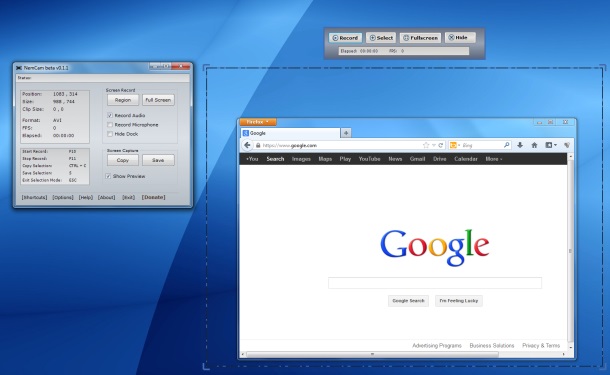610x375 pixels.
Task: Click search magnifier in Bing box
Action: coord(507,145)
